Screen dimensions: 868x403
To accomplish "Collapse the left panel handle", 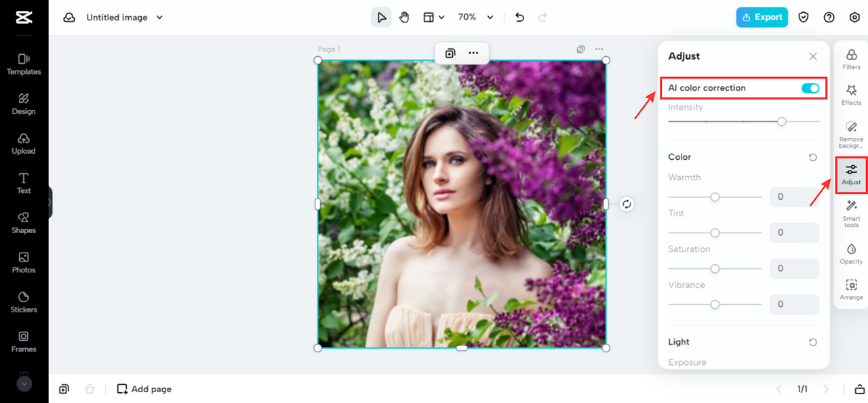I will click(x=50, y=203).
